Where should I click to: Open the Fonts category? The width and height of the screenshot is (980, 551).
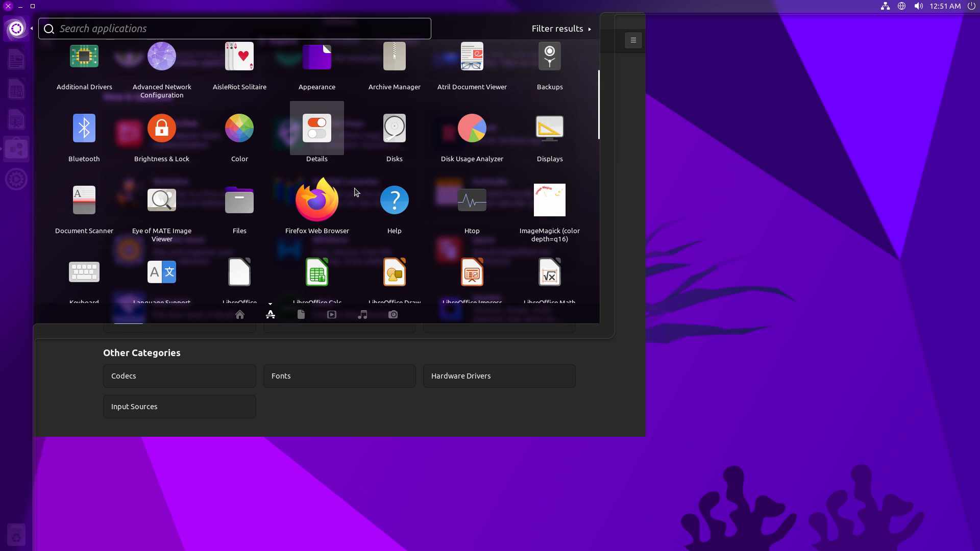click(x=339, y=376)
